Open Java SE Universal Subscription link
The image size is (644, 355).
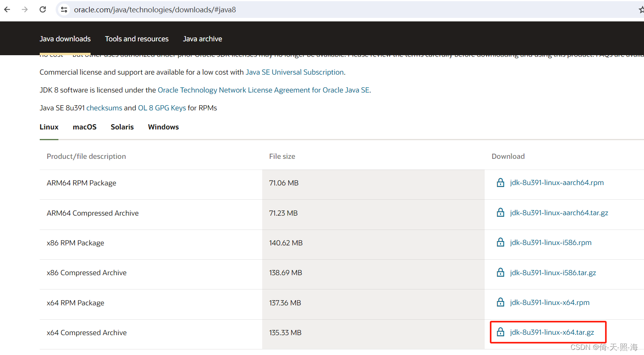(x=295, y=72)
